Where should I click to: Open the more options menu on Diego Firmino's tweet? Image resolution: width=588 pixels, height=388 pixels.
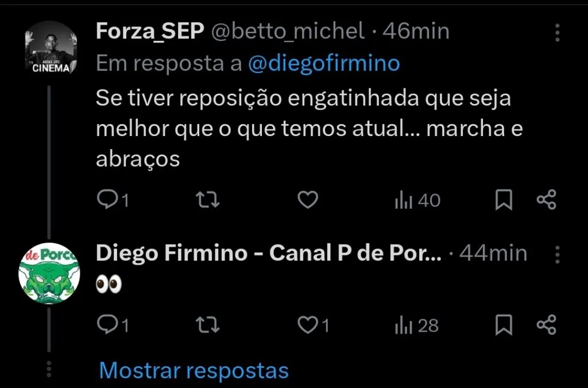coord(556,253)
